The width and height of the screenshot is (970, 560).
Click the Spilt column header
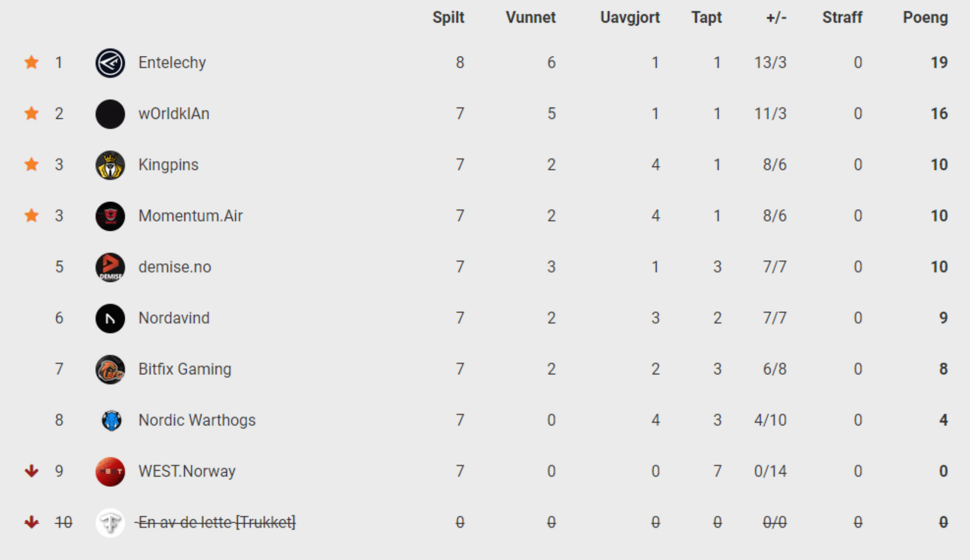click(x=448, y=17)
